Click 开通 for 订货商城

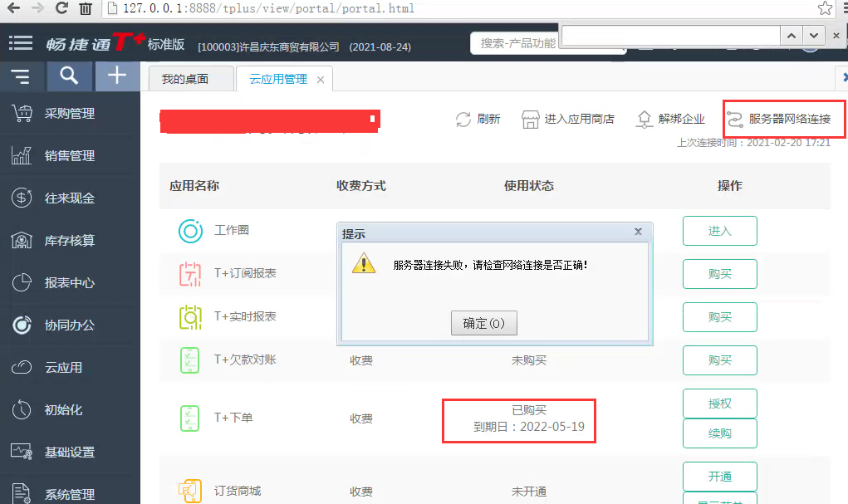click(720, 477)
